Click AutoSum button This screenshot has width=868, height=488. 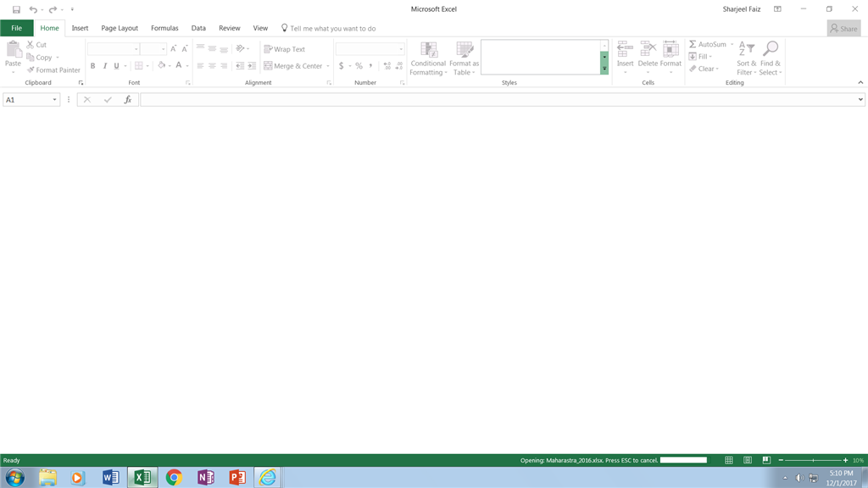tap(708, 44)
